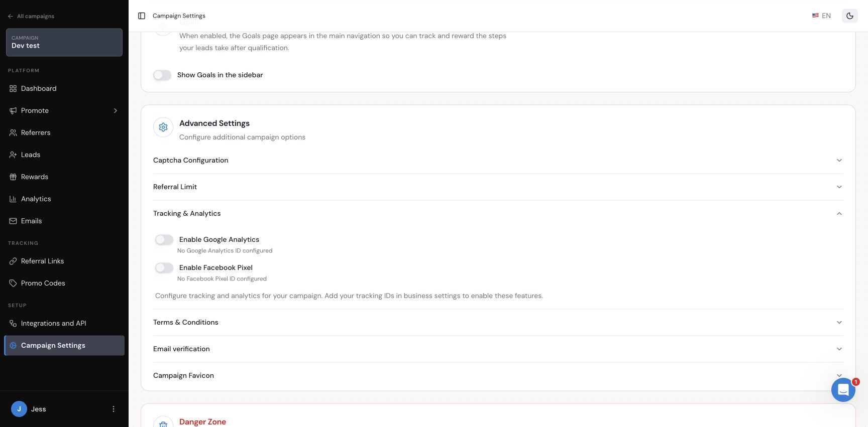Click the Promote megaphone icon
The height and width of the screenshot is (427, 868).
pyautogui.click(x=13, y=110)
